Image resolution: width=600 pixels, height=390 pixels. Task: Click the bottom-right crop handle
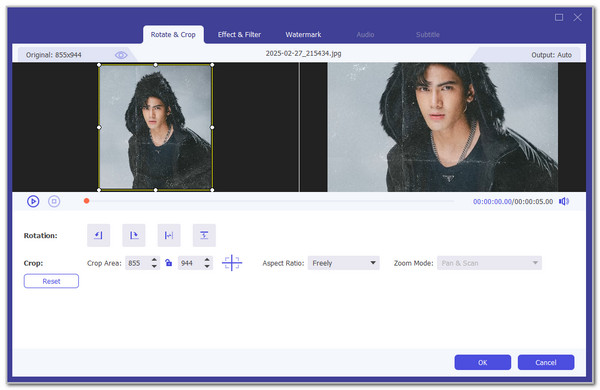point(212,190)
